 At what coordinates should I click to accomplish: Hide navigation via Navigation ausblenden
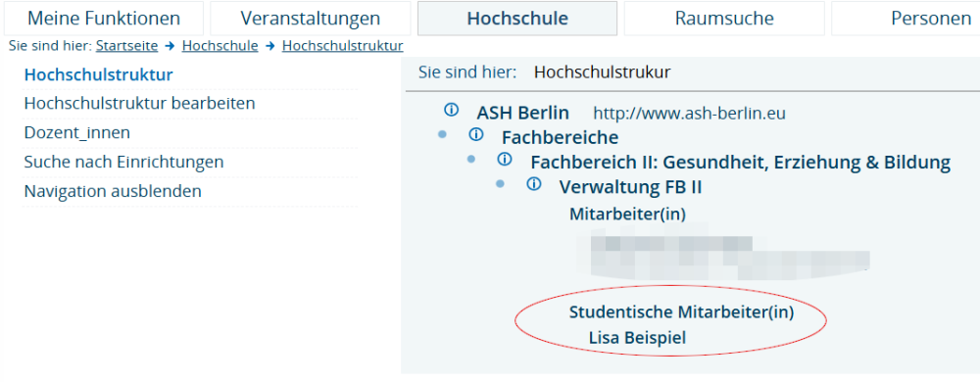[113, 191]
